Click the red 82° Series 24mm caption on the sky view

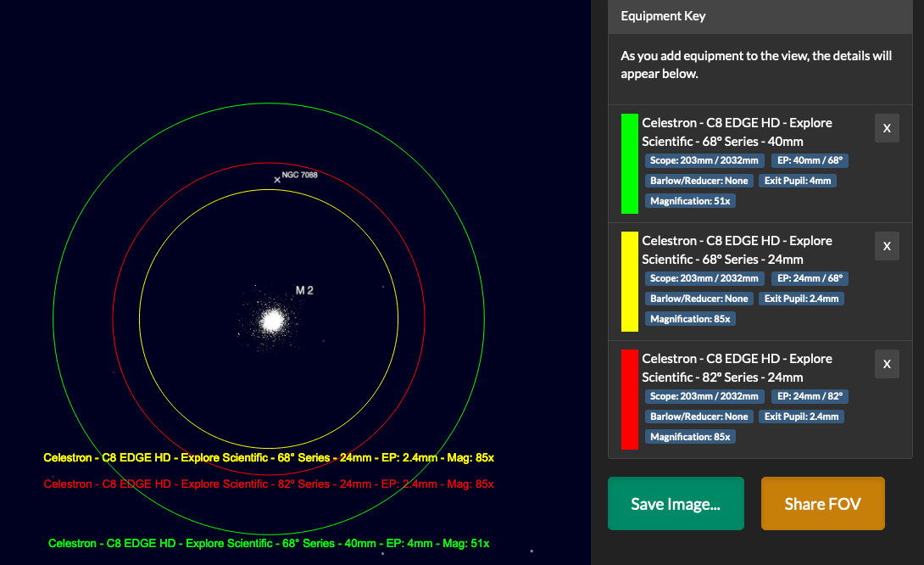pos(269,484)
